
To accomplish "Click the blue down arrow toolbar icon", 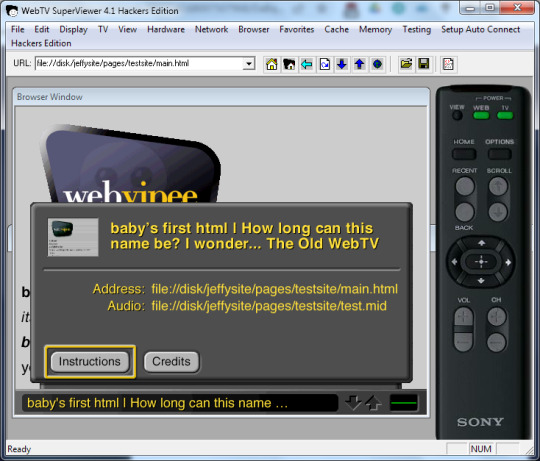I will coord(342,64).
